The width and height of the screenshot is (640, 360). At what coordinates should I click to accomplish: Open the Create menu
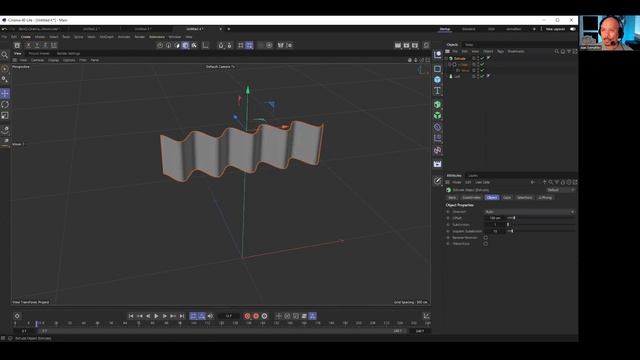coord(26,37)
